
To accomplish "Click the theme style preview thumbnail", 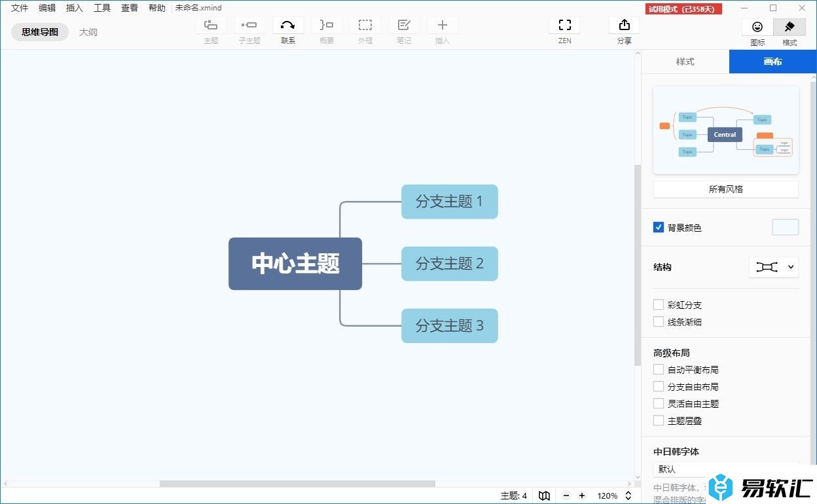I will tap(726, 130).
